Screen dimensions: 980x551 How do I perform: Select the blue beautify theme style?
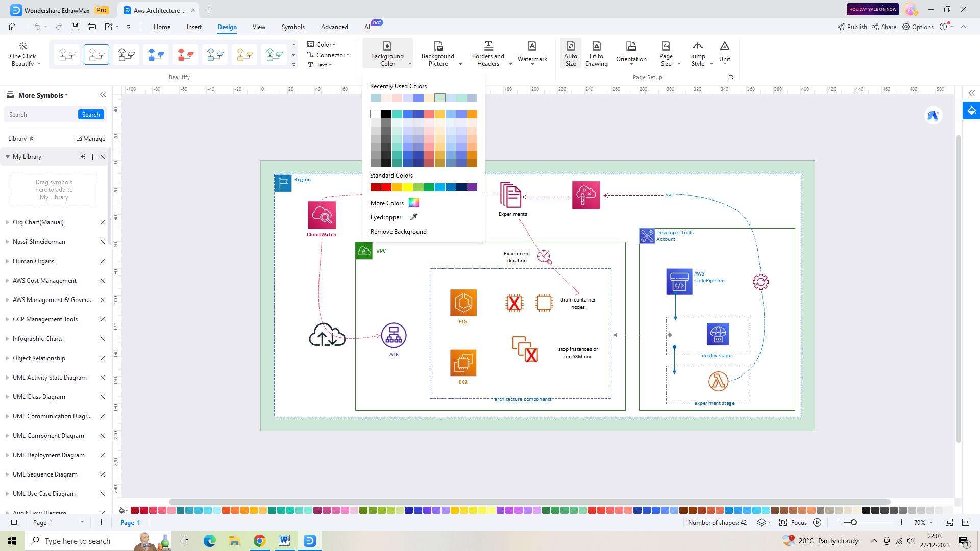coord(156,55)
